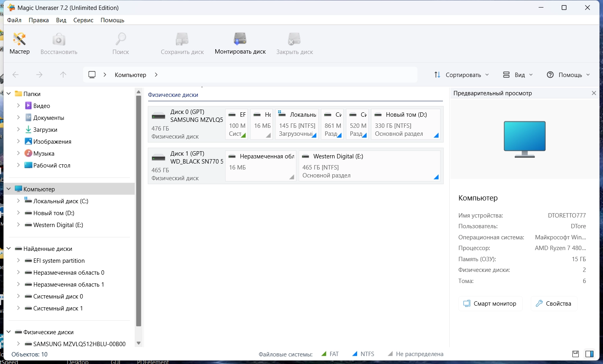
Task: Select the EF 100 М system partition
Action: click(x=237, y=124)
